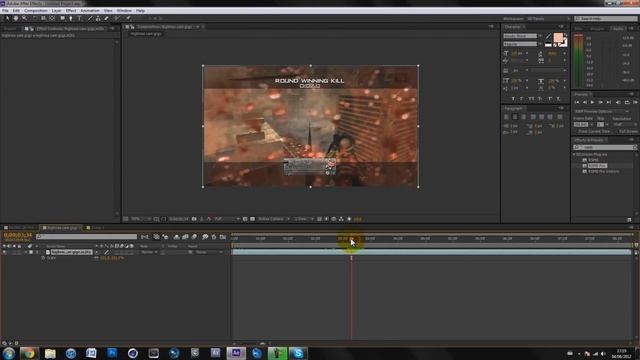Open viewer magnification ratio dropdown
This screenshot has height=360, width=640.
click(x=140, y=219)
